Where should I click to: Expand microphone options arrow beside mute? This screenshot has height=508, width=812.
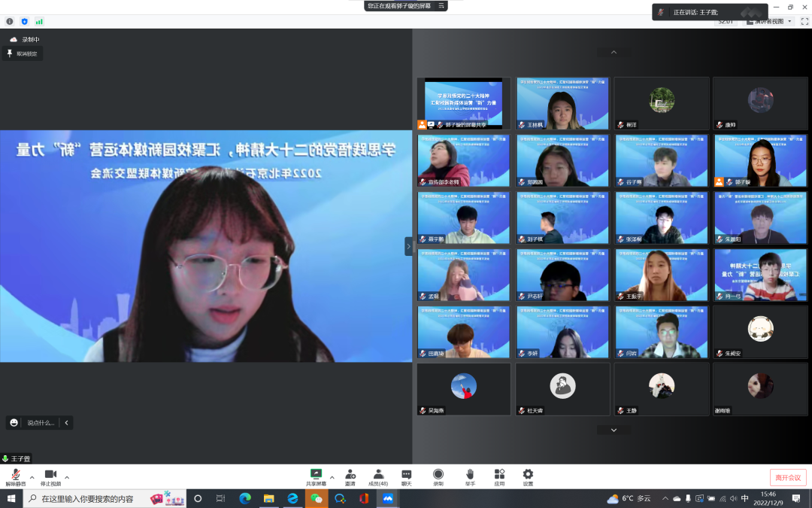32,477
